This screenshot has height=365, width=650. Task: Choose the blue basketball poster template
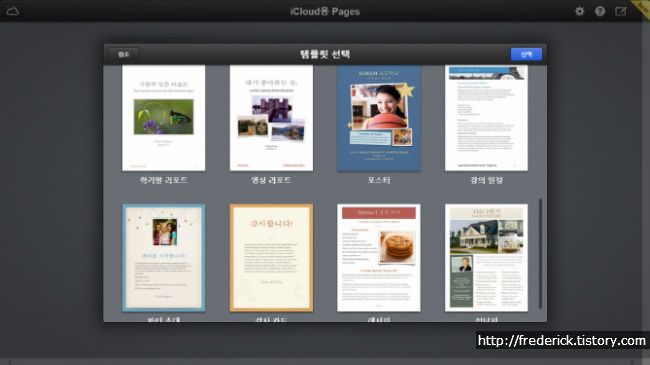379,118
